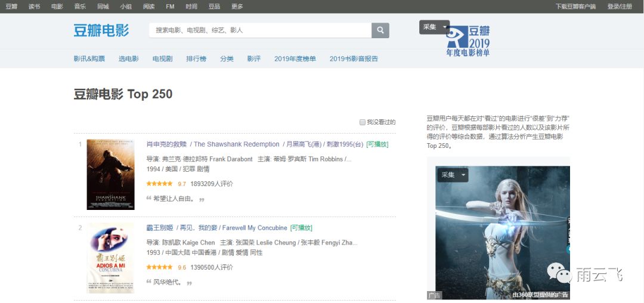Open the 选电影 tab
Image resolution: width=644 pixels, height=303 pixels.
pos(129,58)
